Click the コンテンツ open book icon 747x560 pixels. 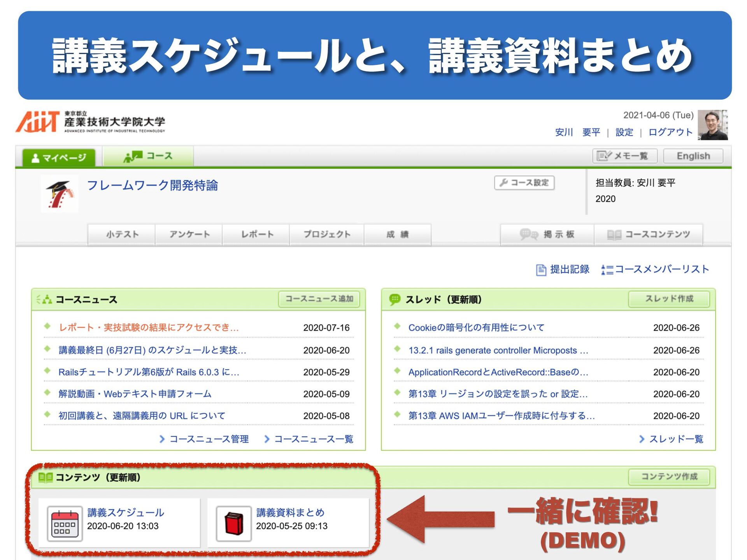(x=46, y=477)
